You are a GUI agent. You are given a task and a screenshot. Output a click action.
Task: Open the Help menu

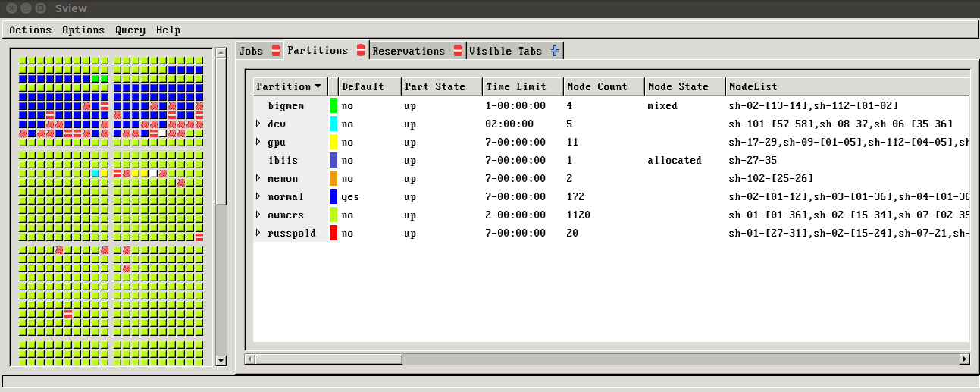168,30
